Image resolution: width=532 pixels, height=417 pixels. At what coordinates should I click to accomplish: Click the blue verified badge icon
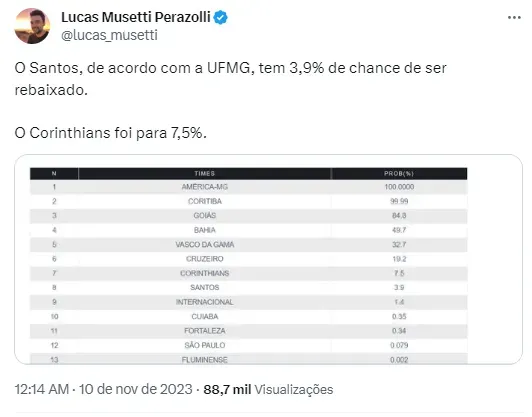(x=221, y=17)
